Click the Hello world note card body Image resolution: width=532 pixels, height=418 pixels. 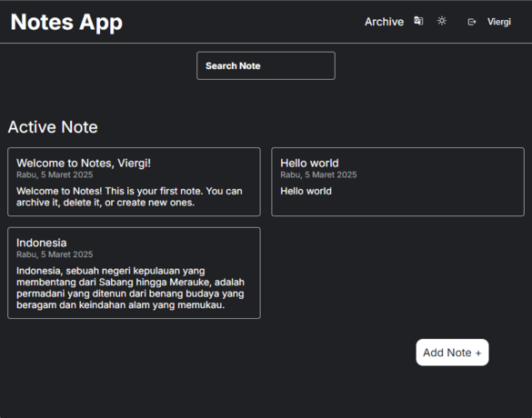point(306,191)
